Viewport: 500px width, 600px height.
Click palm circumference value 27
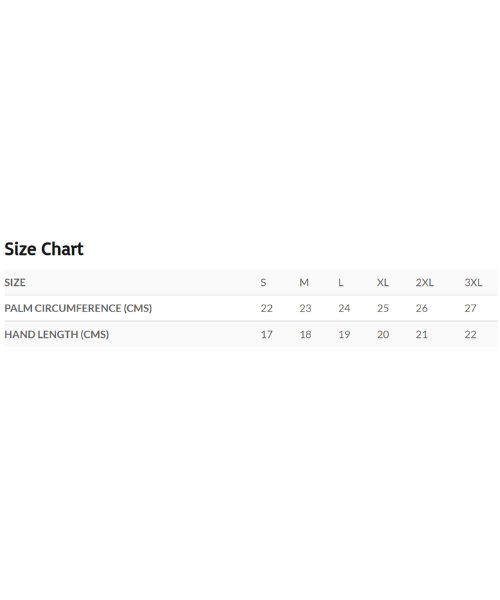point(471,308)
